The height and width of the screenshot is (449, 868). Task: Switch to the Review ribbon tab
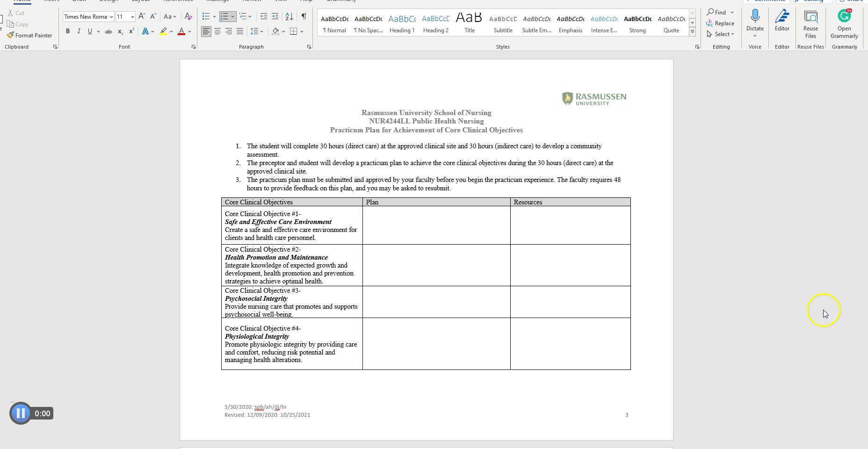(252, 1)
